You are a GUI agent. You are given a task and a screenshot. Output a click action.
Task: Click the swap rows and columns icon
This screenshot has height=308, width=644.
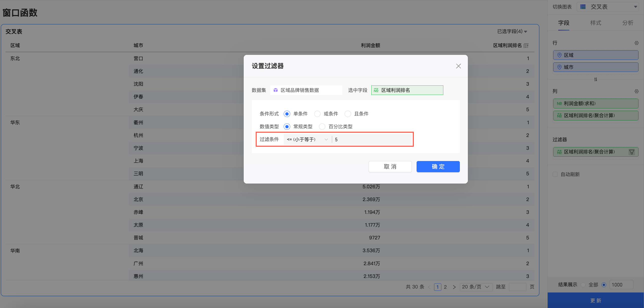tap(596, 79)
